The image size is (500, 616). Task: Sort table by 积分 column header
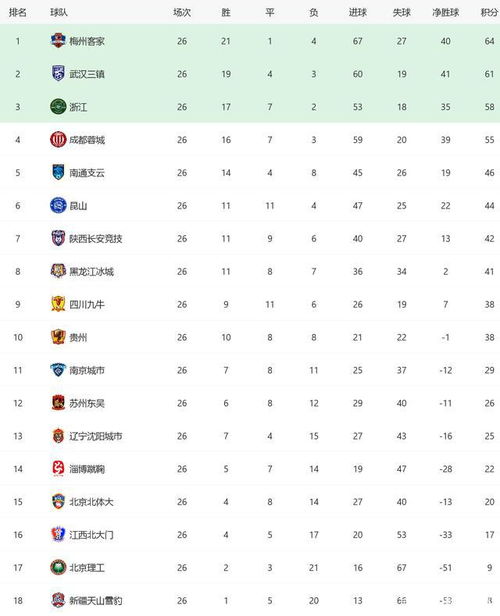[x=489, y=13]
